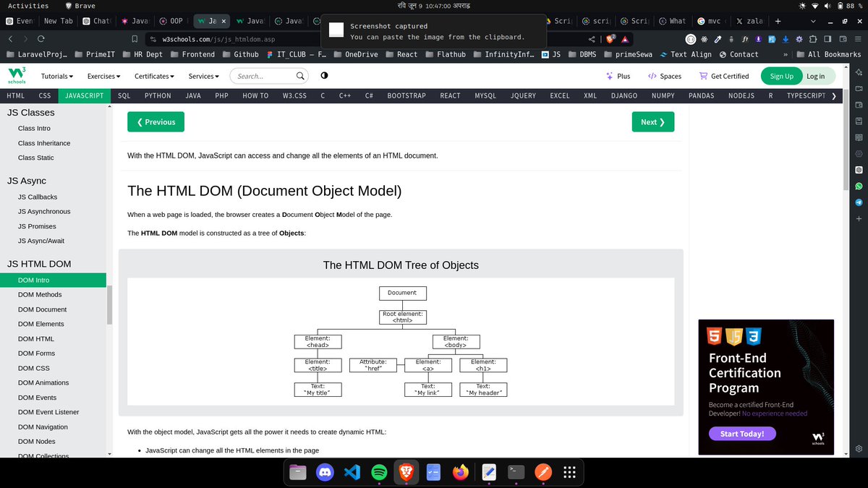Open the gear extension icon in toolbar
Viewport: 868px width, 488px height.
coord(799,38)
